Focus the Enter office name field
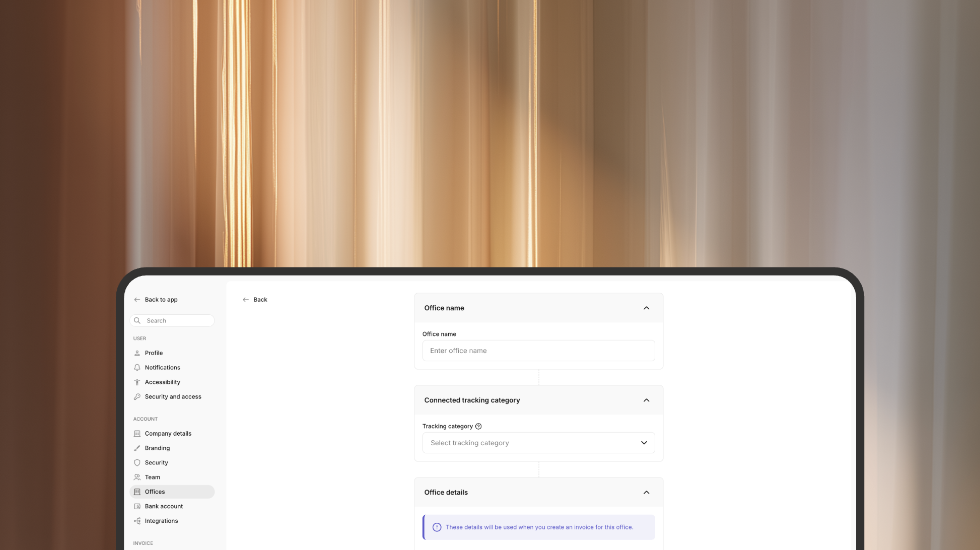The width and height of the screenshot is (980, 550). click(x=538, y=351)
